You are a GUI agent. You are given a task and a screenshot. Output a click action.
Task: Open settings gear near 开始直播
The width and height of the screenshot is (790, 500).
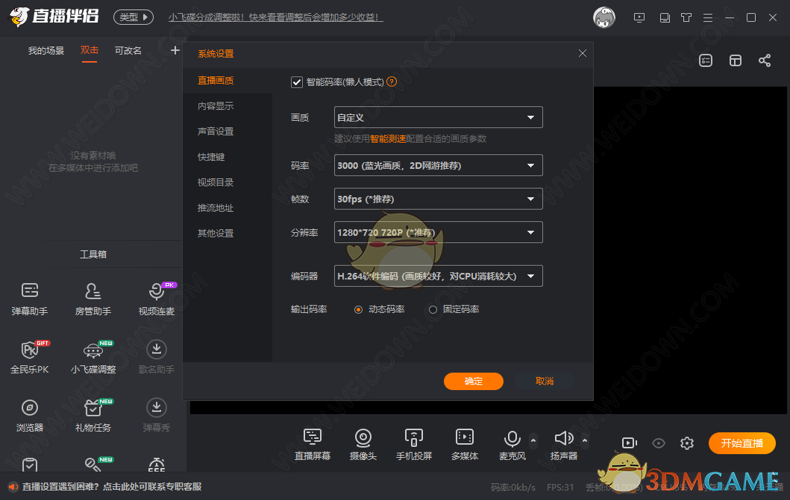[687, 443]
